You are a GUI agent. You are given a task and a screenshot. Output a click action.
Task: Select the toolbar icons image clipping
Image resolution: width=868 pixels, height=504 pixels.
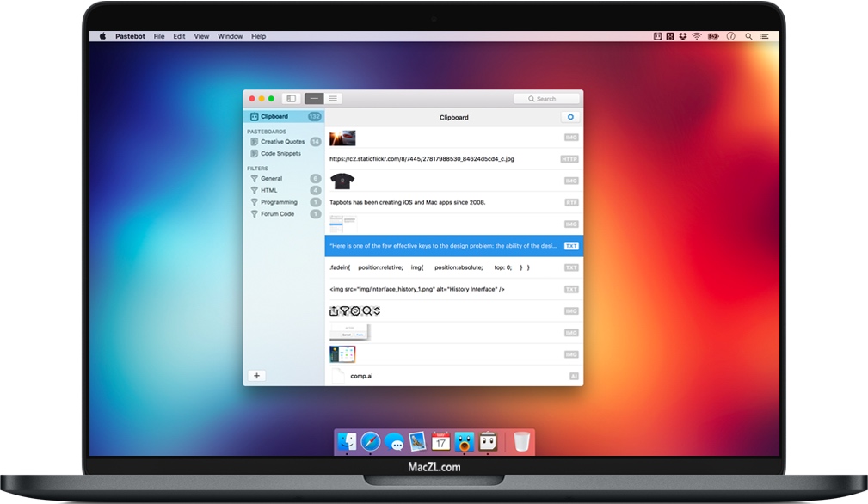[x=454, y=311]
